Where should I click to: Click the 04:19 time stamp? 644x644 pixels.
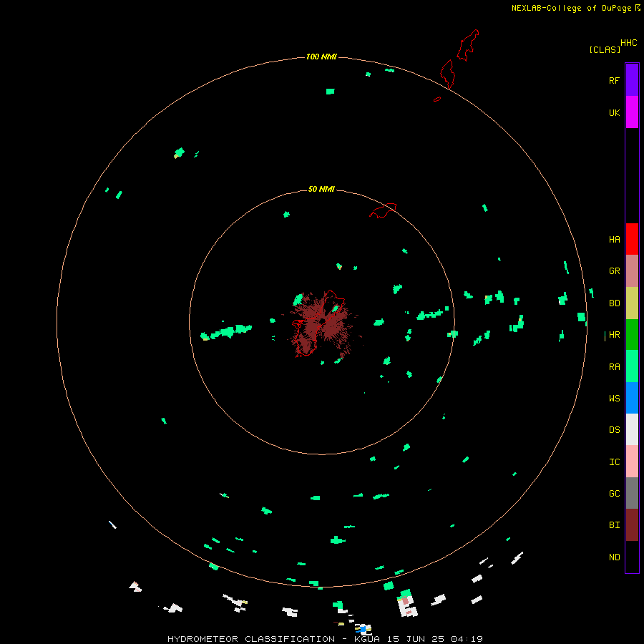click(467, 639)
